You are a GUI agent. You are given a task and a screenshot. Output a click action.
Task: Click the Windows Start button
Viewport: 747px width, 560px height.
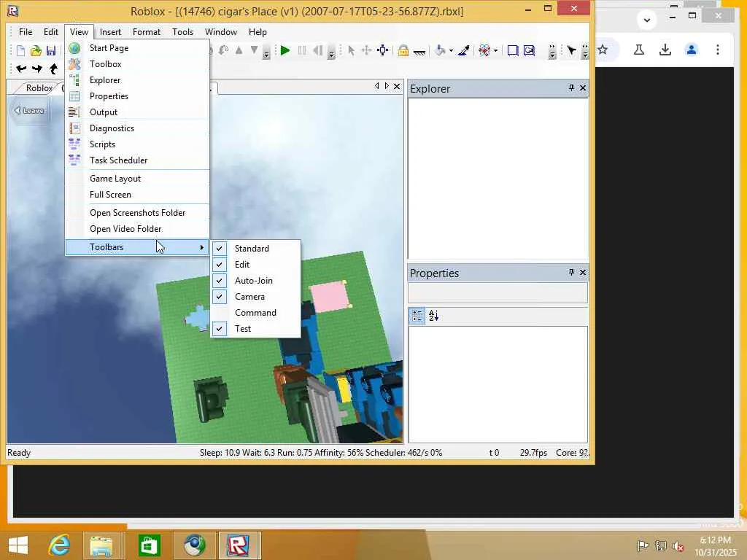(18, 545)
